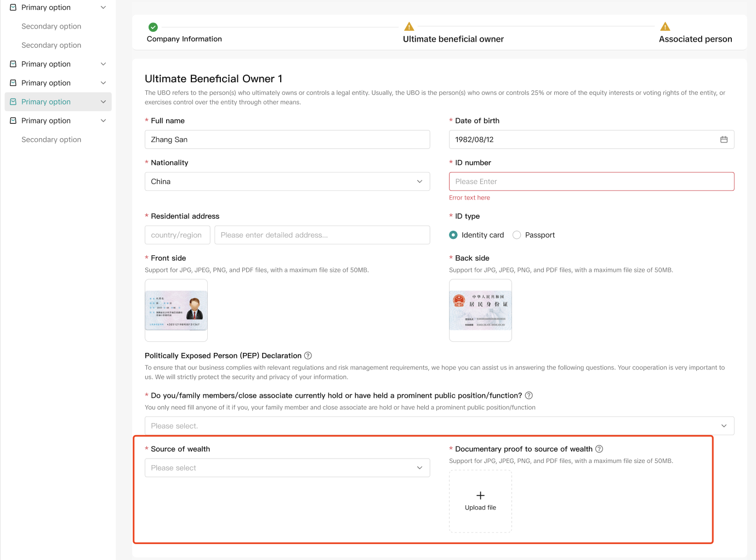Screen dimensions: 756x560
Task: Go to the Company Information step
Action: tap(184, 39)
